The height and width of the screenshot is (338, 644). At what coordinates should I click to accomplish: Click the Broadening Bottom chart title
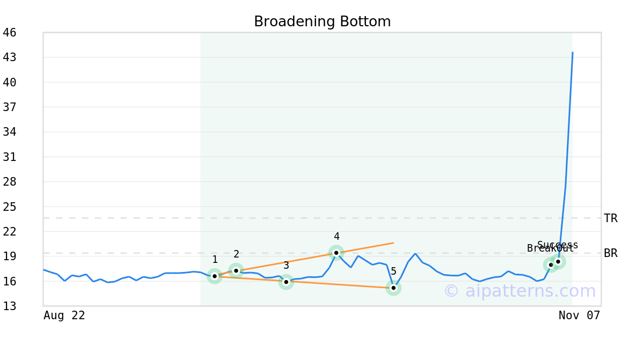click(x=322, y=22)
